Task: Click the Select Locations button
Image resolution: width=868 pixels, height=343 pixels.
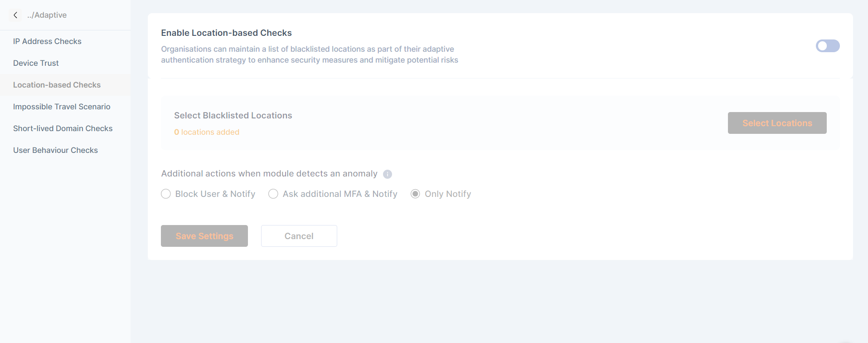Action: [x=777, y=123]
